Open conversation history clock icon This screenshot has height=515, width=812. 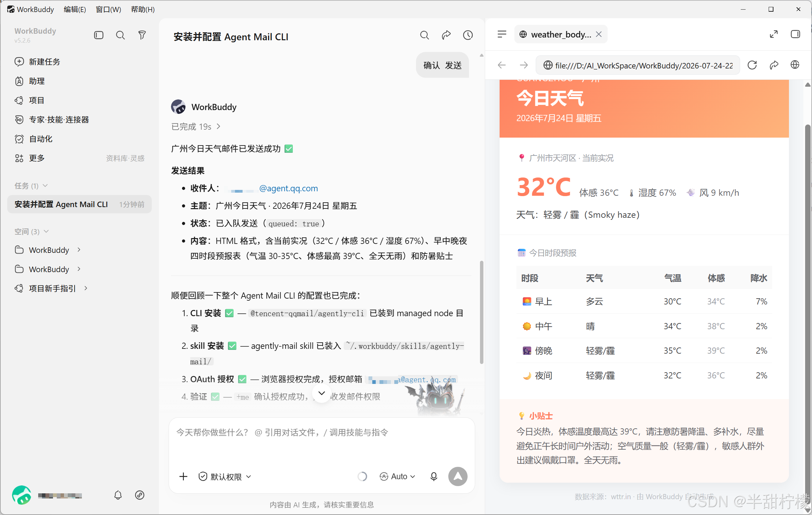point(468,35)
